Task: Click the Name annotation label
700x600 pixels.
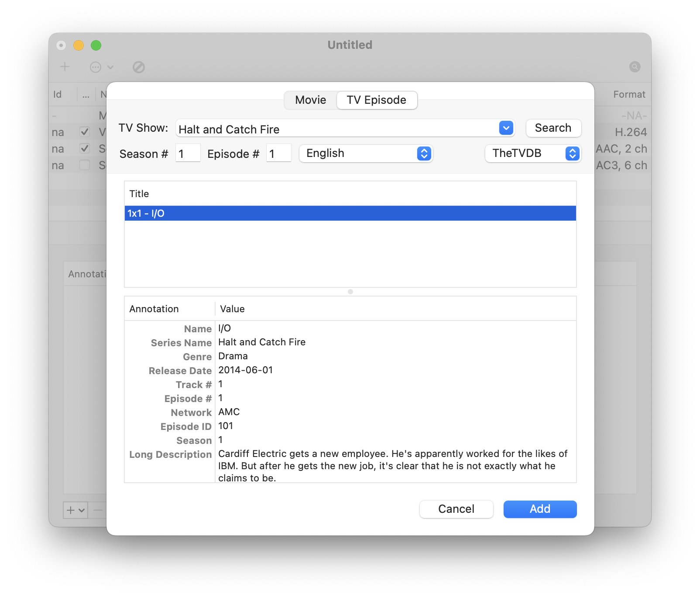Action: pyautogui.click(x=198, y=329)
